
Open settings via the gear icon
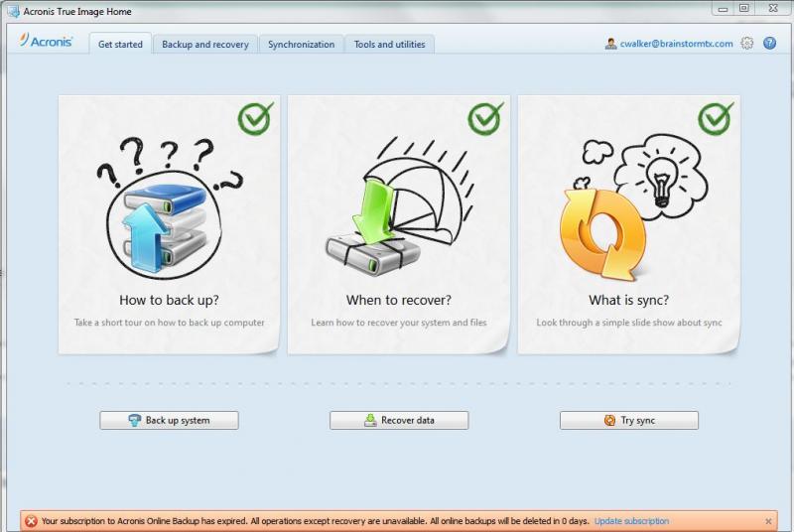coord(747,43)
